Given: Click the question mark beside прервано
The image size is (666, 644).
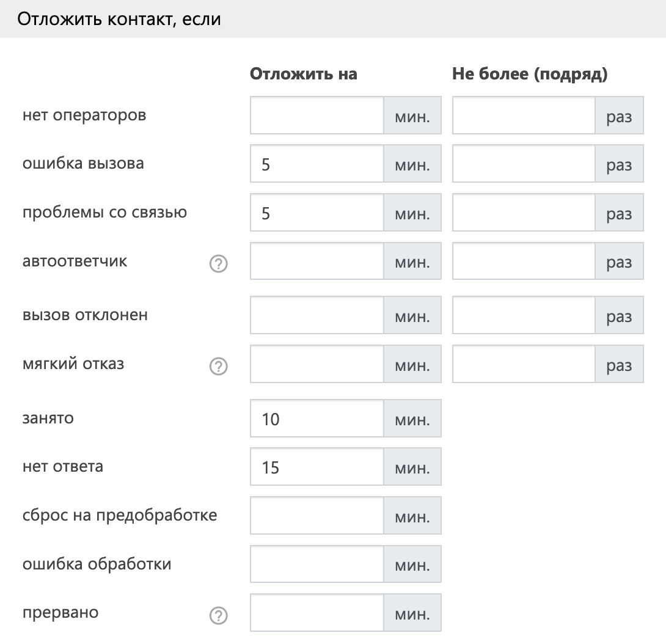Looking at the screenshot, I should (x=218, y=615).
